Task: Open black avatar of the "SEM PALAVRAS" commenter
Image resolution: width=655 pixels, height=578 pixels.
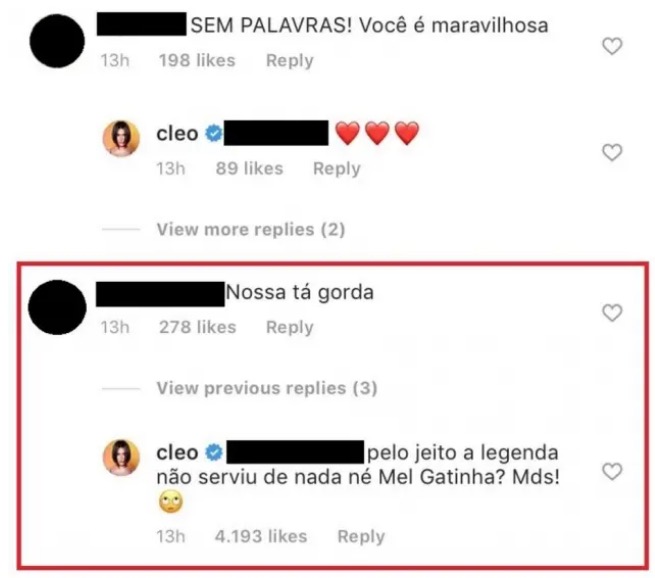Action: 57,41
